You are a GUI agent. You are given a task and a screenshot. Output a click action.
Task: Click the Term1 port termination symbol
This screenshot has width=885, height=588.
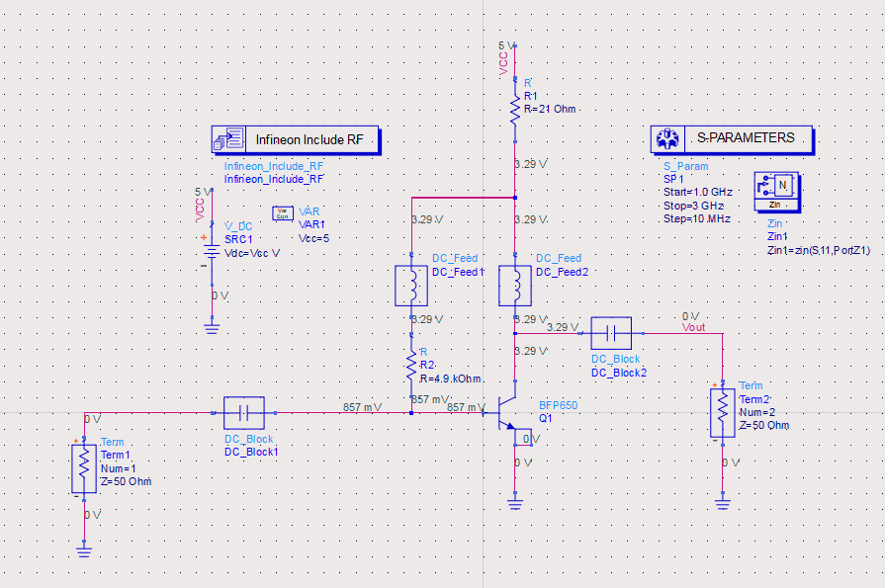(x=83, y=468)
